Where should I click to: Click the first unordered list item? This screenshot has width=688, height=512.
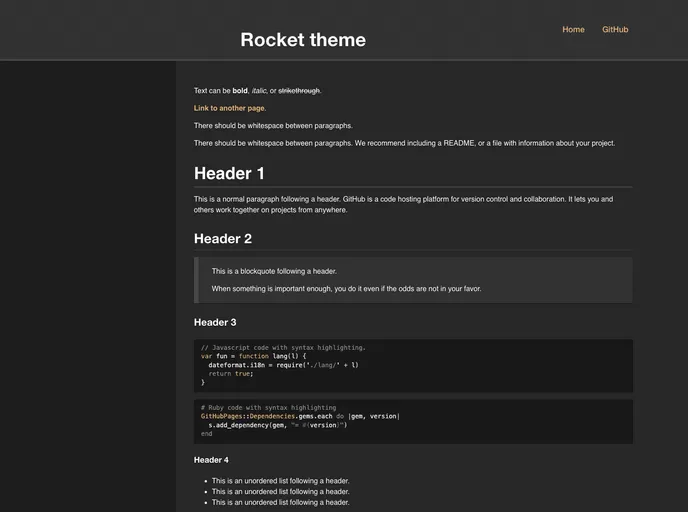click(x=280, y=481)
